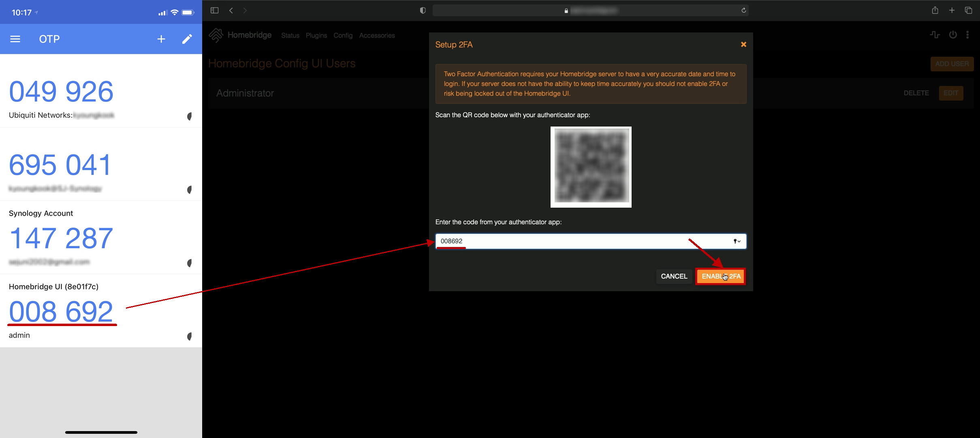Toggle the Safari sidebar panel icon

pyautogui.click(x=214, y=11)
